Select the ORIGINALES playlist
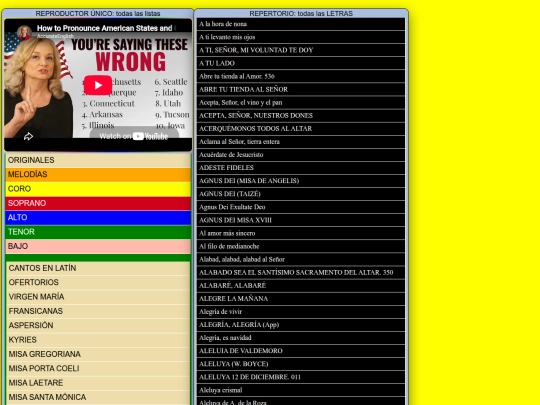 98,160
